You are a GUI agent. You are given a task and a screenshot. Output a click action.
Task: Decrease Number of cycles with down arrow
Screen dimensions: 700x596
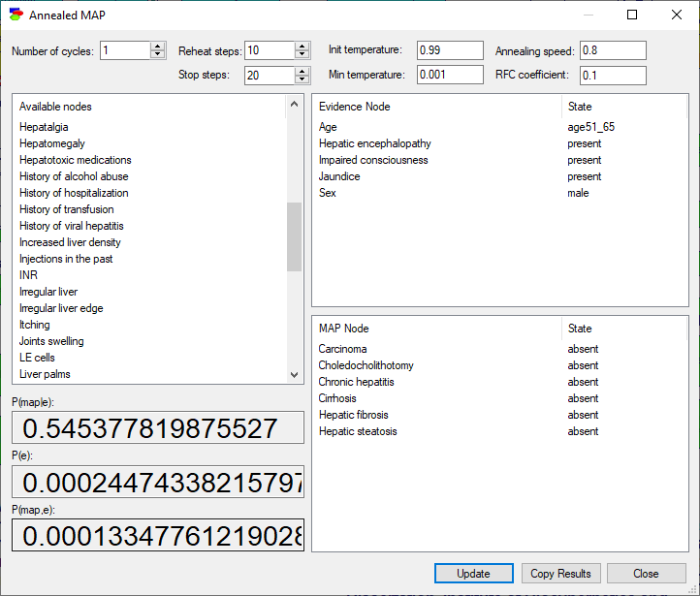click(157, 54)
